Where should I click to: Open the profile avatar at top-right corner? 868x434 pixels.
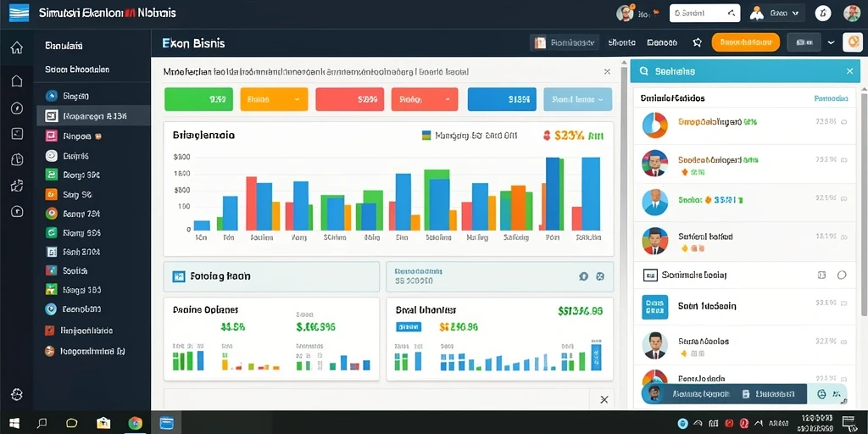852,14
